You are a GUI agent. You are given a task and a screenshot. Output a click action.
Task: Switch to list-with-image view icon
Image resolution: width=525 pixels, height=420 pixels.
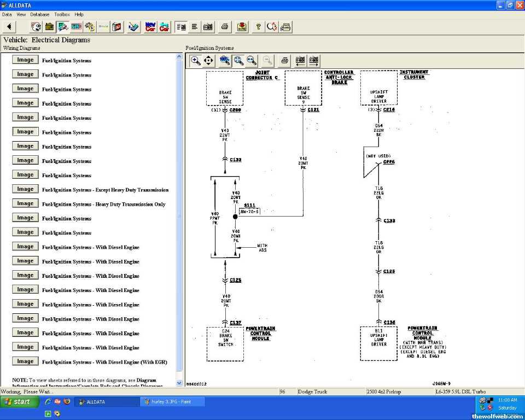tap(181, 26)
